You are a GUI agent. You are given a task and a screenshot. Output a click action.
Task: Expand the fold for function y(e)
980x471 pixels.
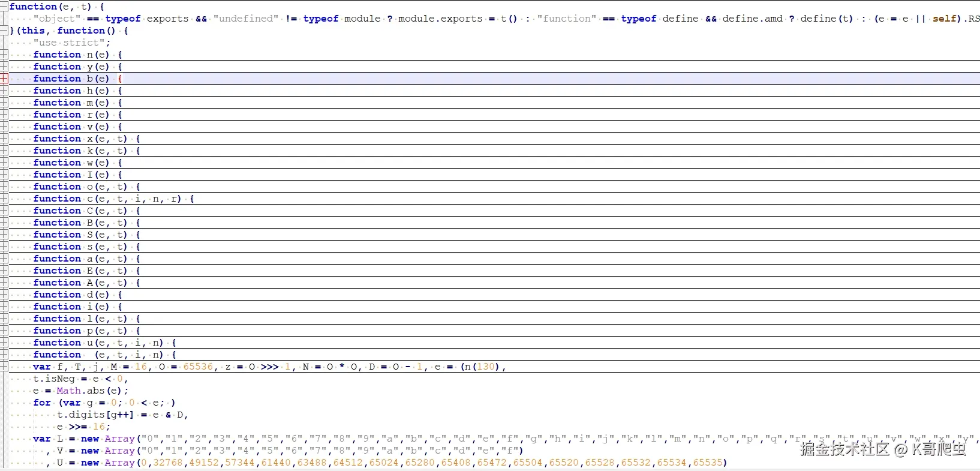(4, 67)
